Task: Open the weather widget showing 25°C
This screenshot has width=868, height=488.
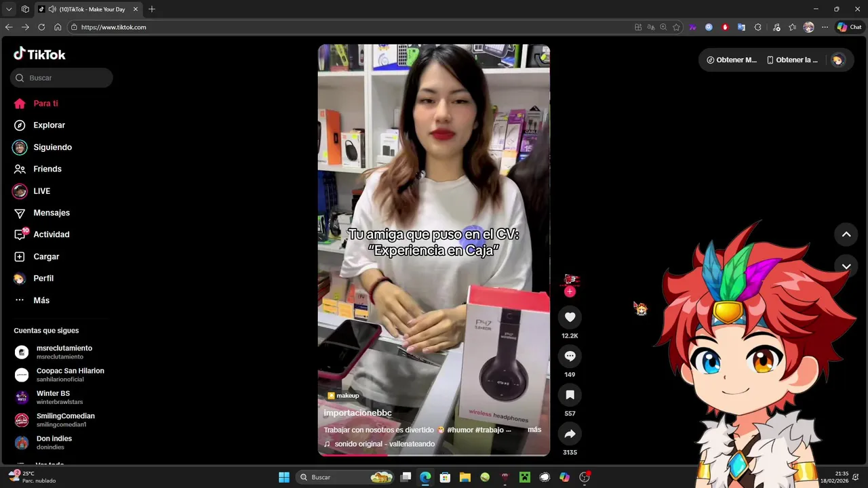Action: coord(31,477)
